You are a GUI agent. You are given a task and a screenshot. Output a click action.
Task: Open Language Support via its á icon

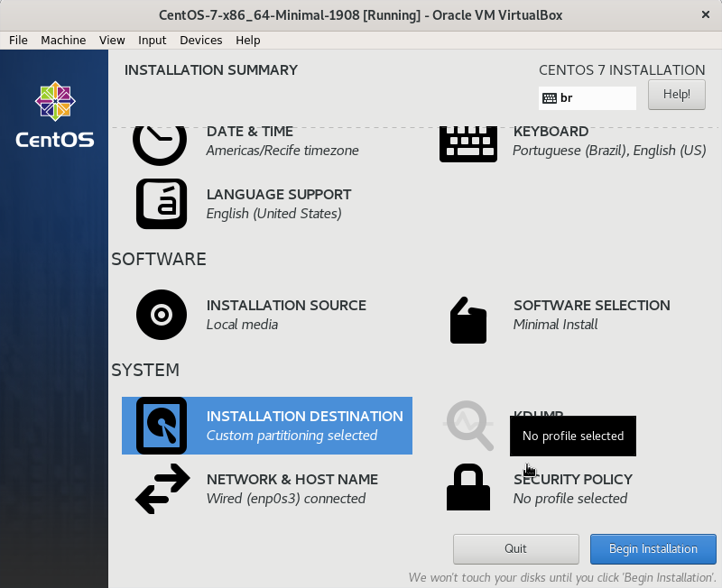(x=162, y=204)
